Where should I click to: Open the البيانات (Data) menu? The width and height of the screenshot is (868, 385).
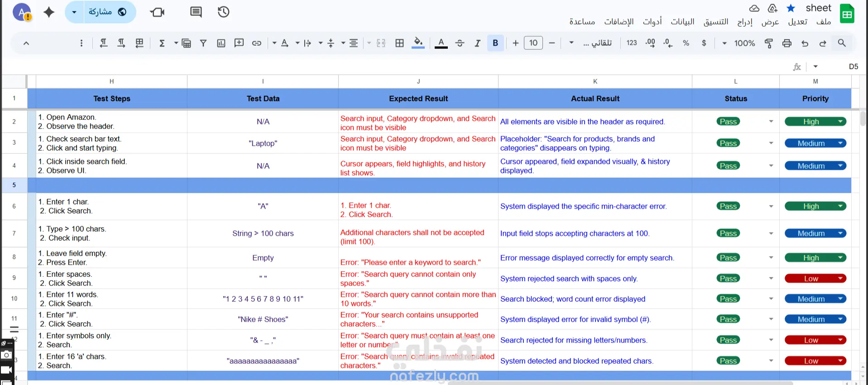(682, 22)
